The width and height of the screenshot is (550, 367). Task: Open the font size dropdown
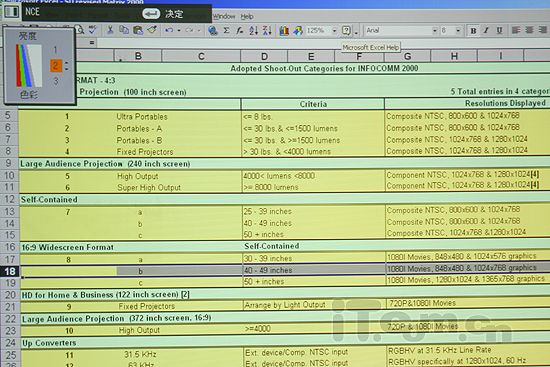click(458, 31)
